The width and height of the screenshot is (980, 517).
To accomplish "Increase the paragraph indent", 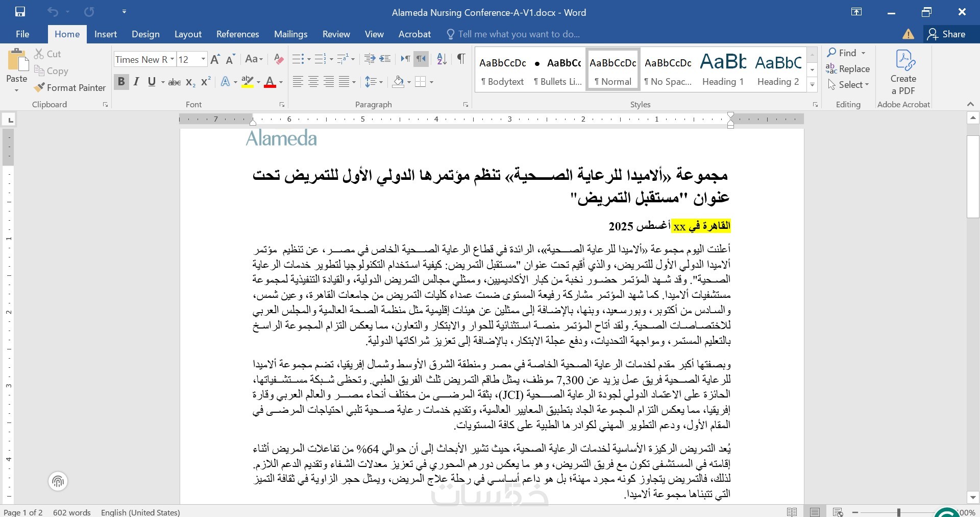I will pyautogui.click(x=385, y=59).
